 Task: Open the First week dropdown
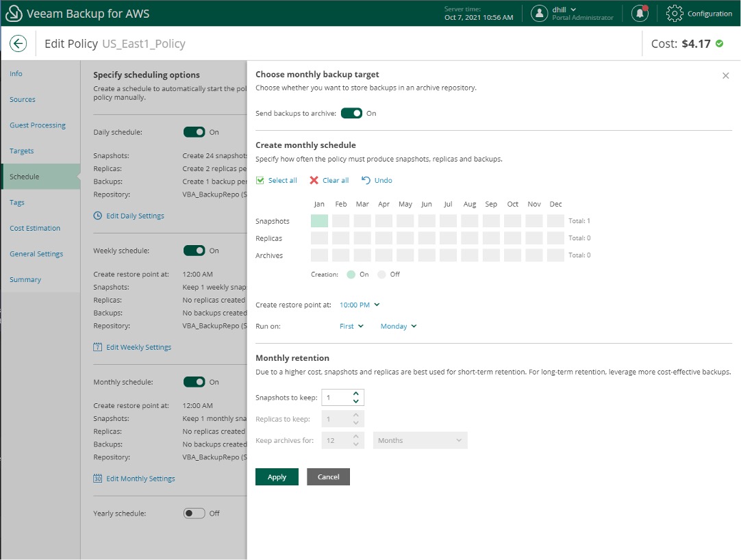click(351, 326)
